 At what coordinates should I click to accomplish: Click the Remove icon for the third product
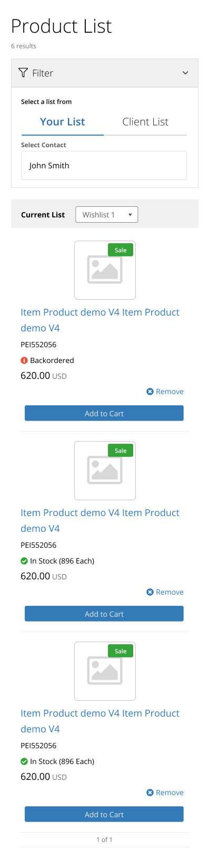tap(150, 793)
